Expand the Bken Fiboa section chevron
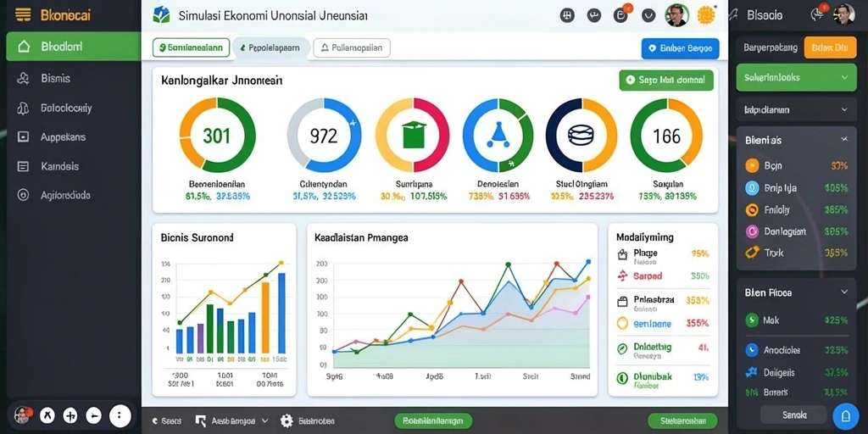The image size is (868, 434). (844, 292)
